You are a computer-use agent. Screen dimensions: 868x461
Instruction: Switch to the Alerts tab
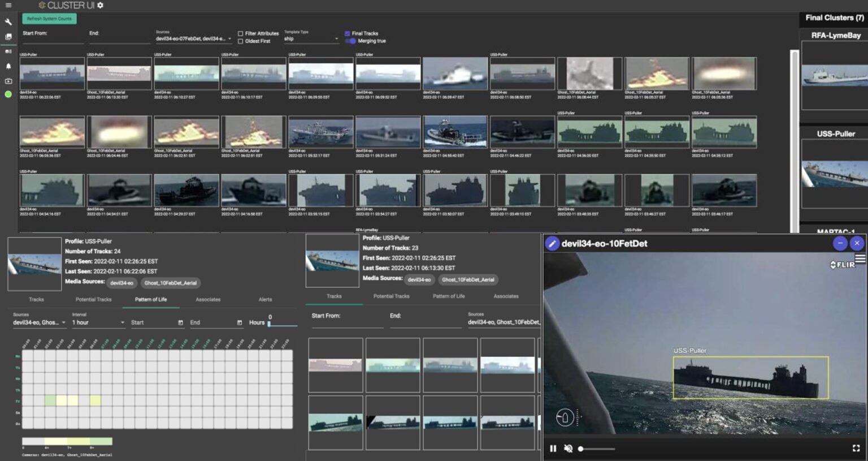265,299
